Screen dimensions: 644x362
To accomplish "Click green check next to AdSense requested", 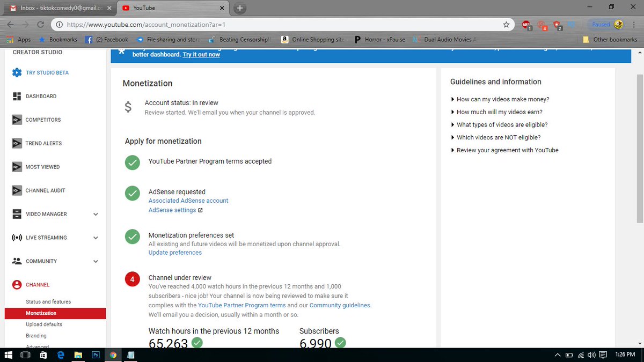I will (x=133, y=193).
